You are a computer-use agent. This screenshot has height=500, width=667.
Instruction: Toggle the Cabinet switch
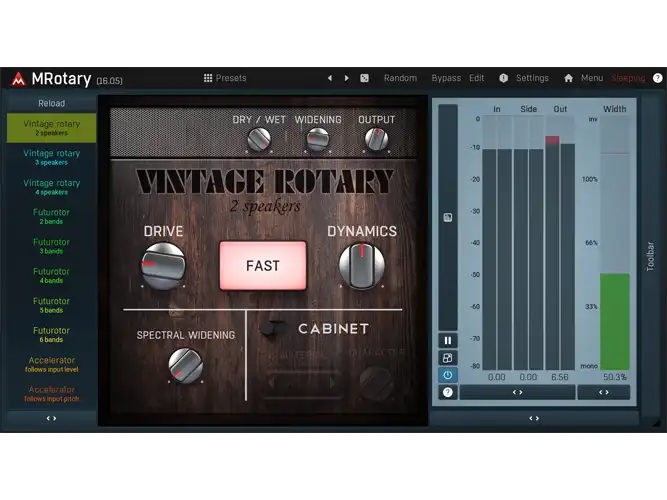click(274, 329)
